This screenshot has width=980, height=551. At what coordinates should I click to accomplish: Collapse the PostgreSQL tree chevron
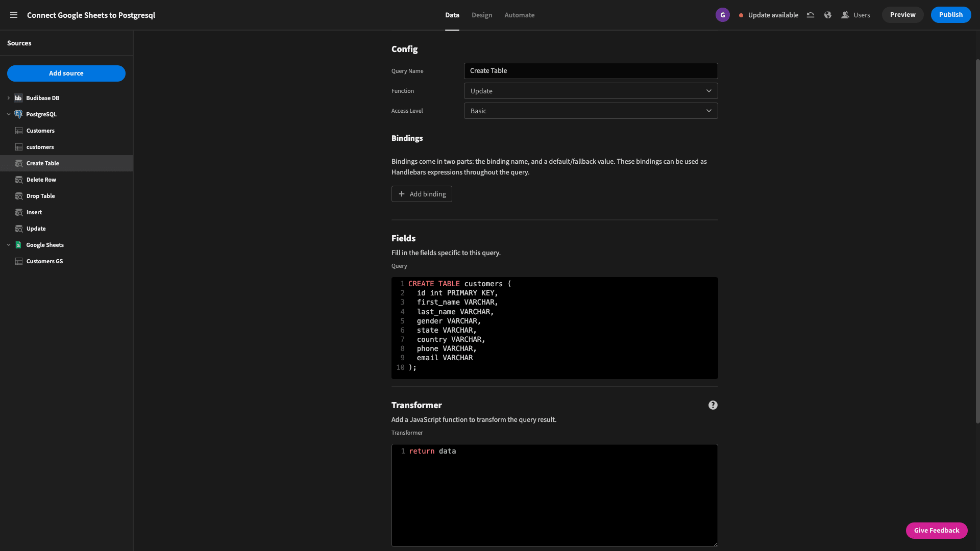point(9,114)
